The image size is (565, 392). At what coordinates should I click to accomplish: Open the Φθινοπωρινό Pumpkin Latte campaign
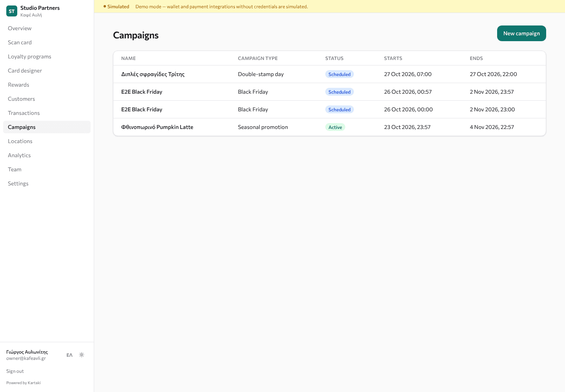pyautogui.click(x=157, y=127)
